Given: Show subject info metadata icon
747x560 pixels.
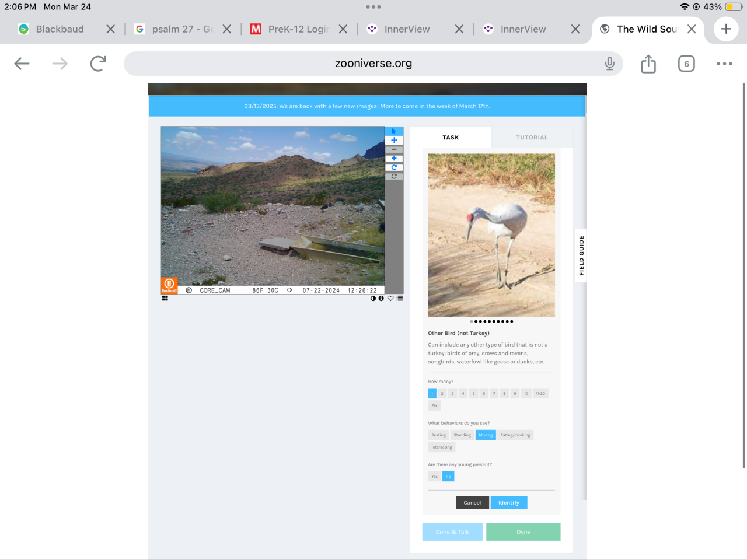Looking at the screenshot, I should [x=381, y=298].
